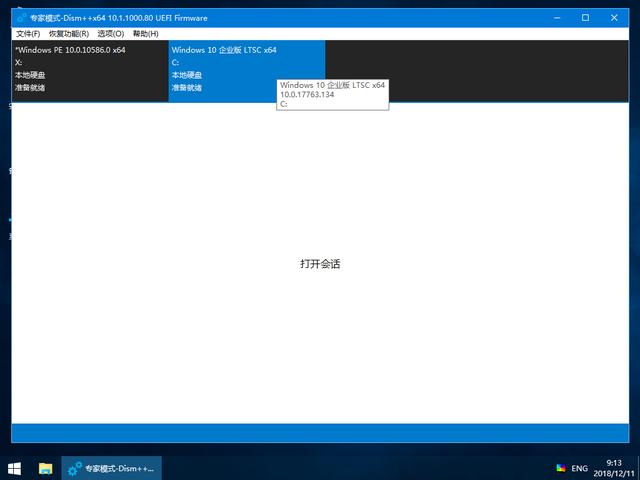The width and height of the screenshot is (640, 480).
Task: Open the 文件(F) menu
Action: 28,33
